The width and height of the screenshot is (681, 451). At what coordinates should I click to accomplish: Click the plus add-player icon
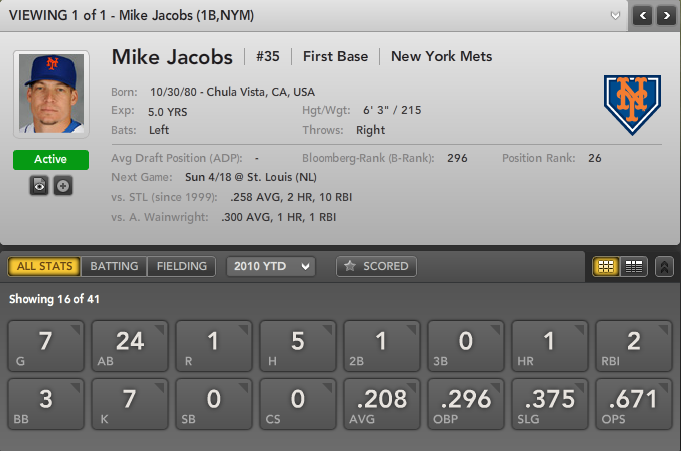(62, 186)
